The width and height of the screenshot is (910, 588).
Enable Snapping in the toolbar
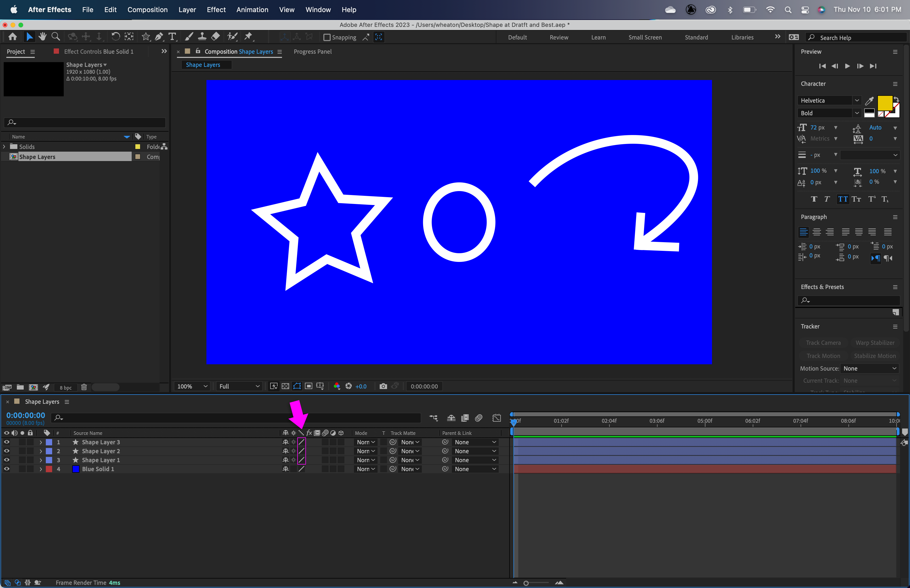coord(328,37)
